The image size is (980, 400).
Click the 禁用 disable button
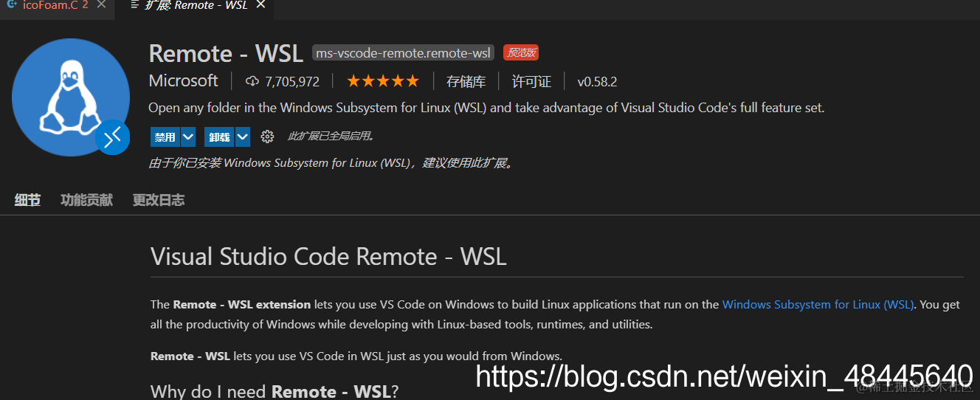[165, 137]
